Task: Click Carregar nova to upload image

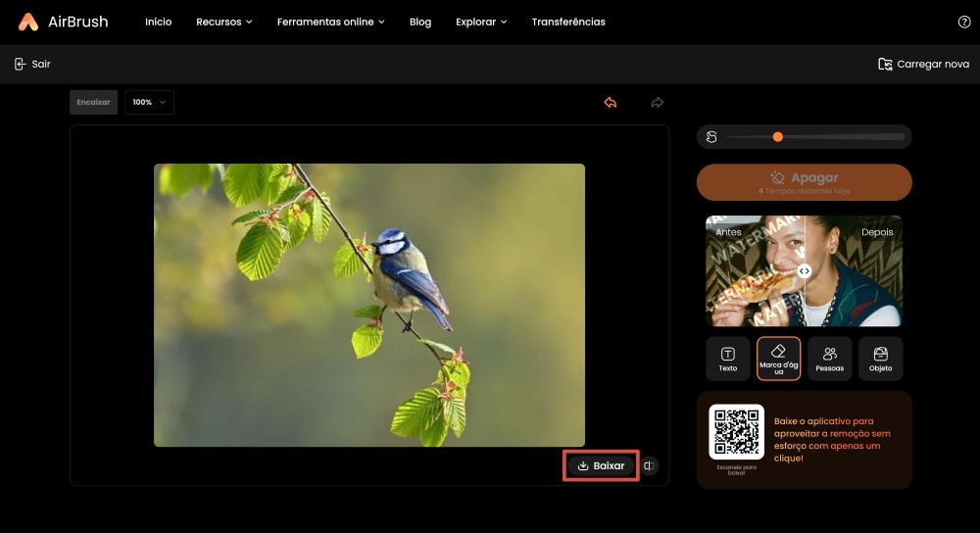Action: tap(924, 64)
